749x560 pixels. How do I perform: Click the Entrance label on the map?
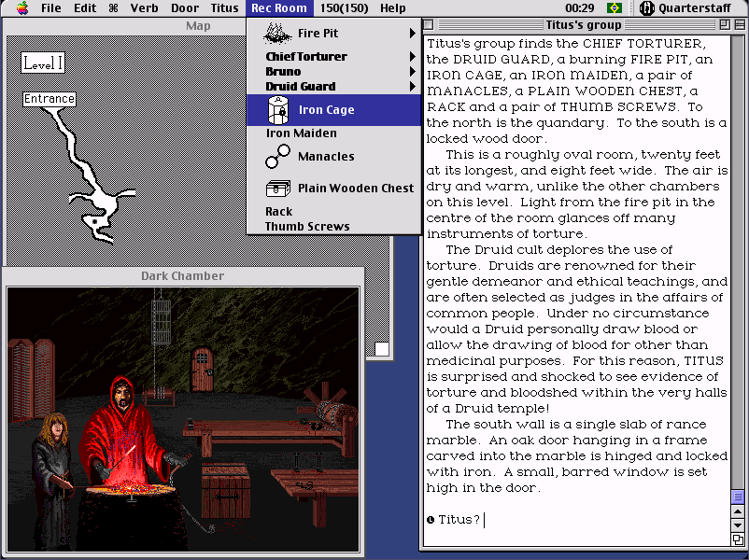pos(49,99)
